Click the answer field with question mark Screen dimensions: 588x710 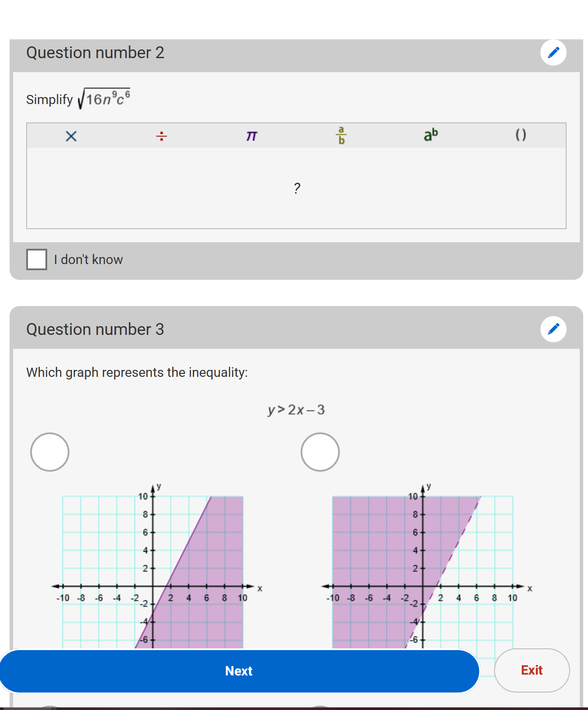[297, 188]
